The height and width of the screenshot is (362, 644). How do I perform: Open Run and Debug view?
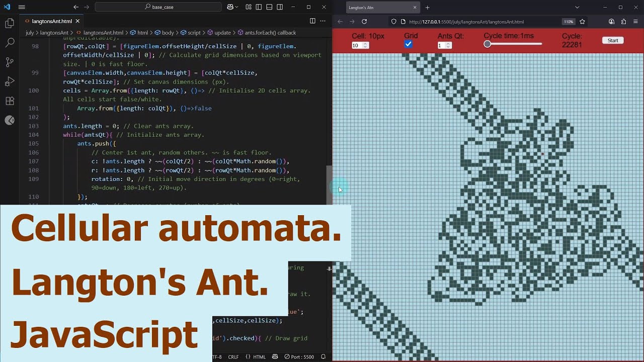[10, 81]
